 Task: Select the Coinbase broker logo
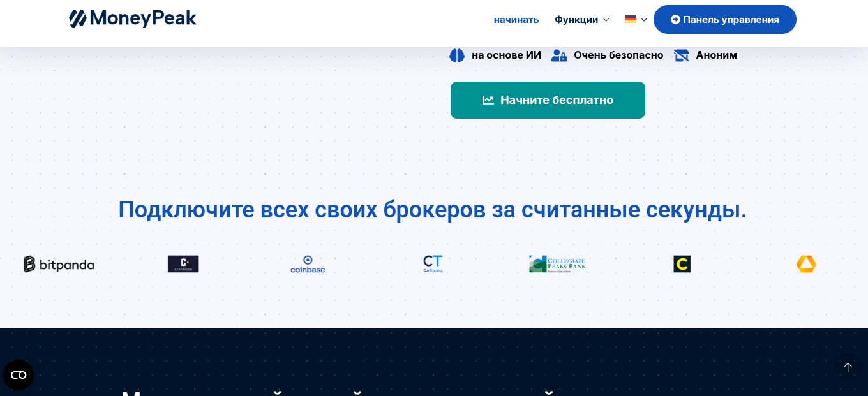coord(308,264)
